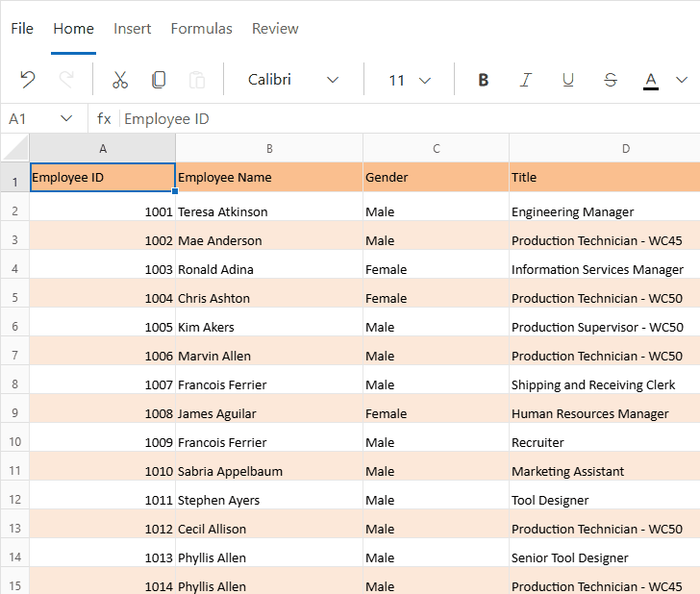Switch to the Formulas tab
The width and height of the screenshot is (700, 594).
201,29
